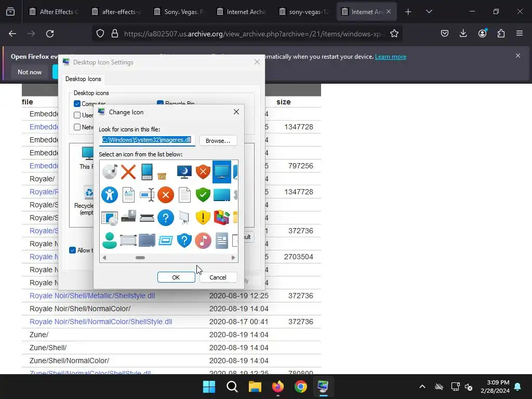The height and width of the screenshot is (399, 532).
Task: Select the projector screen icon
Action: click(x=184, y=218)
